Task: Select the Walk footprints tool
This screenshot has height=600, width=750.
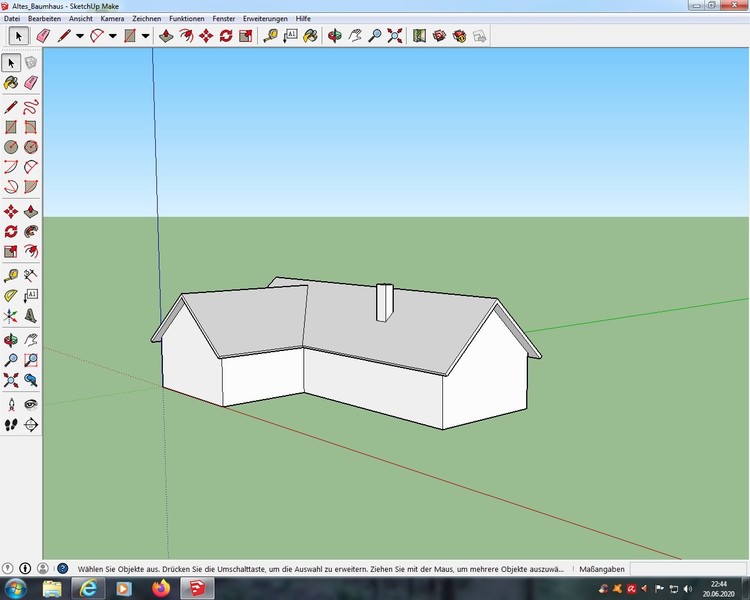Action: point(11,425)
